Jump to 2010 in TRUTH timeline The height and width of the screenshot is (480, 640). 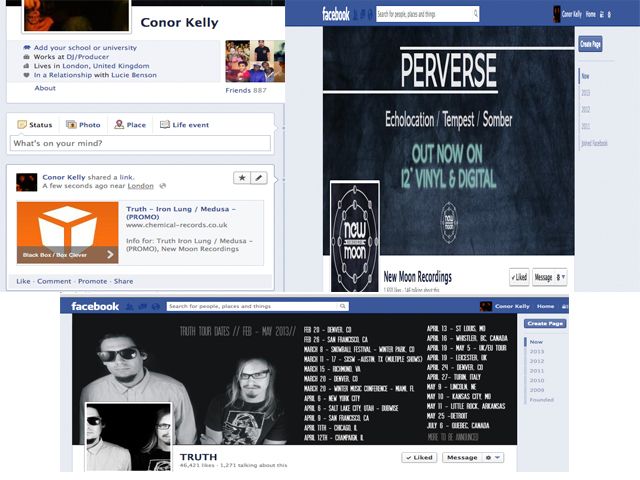click(x=537, y=380)
